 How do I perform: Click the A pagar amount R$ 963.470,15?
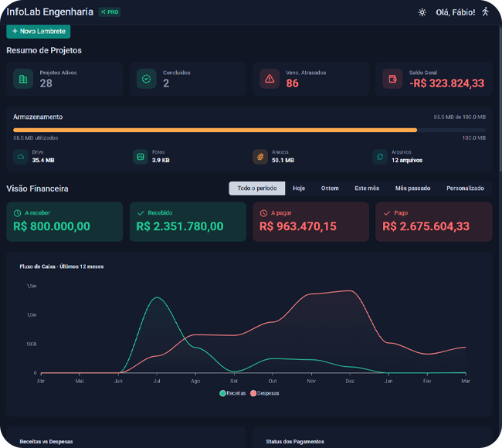(x=298, y=226)
